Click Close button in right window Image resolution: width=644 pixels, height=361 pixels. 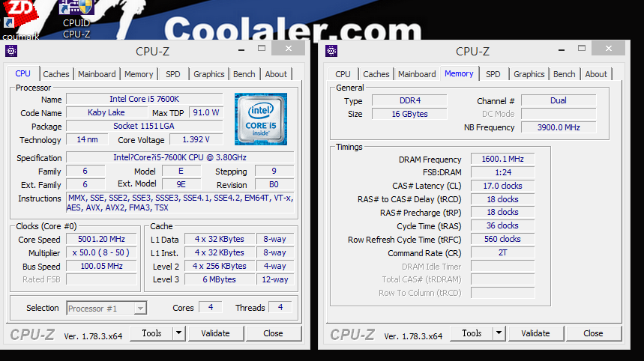(593, 333)
